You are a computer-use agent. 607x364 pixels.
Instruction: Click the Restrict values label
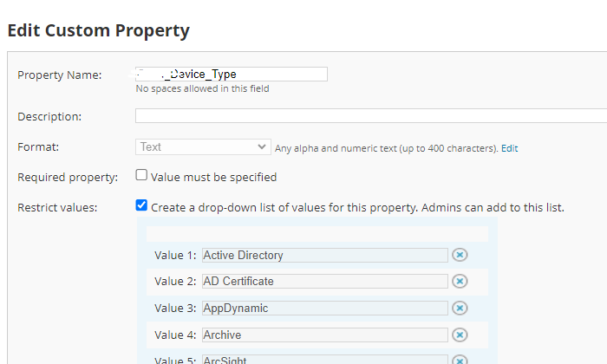57,207
